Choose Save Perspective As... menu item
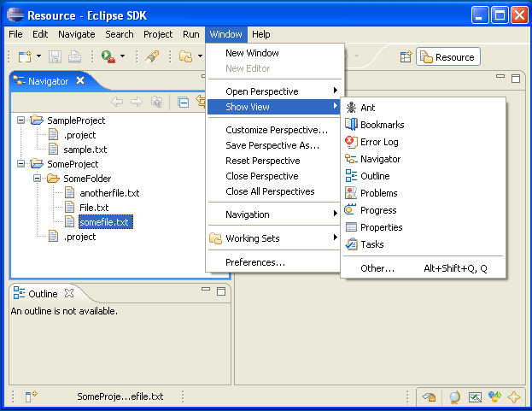Image resolution: width=532 pixels, height=411 pixels. (275, 145)
